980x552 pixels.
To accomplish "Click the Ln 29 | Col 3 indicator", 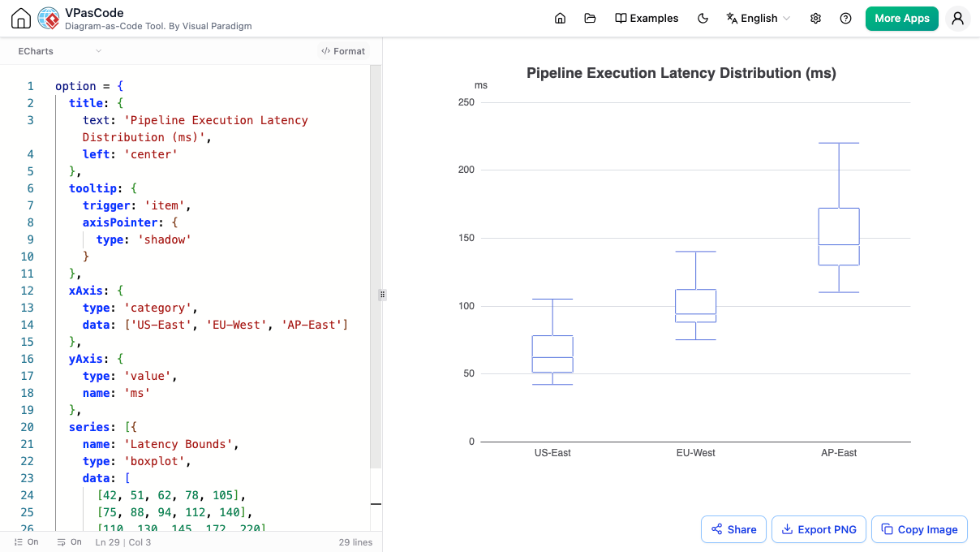I will coord(122,542).
